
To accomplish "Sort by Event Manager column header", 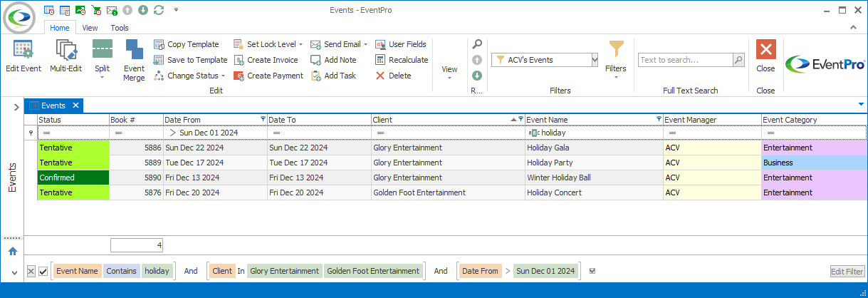I will pyautogui.click(x=712, y=119).
